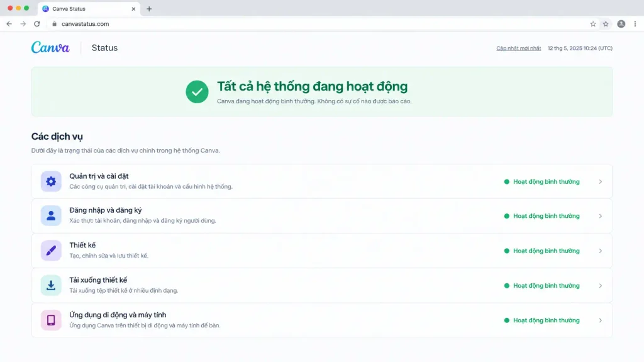Expand Tải xuống thiết kế chevron
The image size is (644, 362).
[601, 285]
